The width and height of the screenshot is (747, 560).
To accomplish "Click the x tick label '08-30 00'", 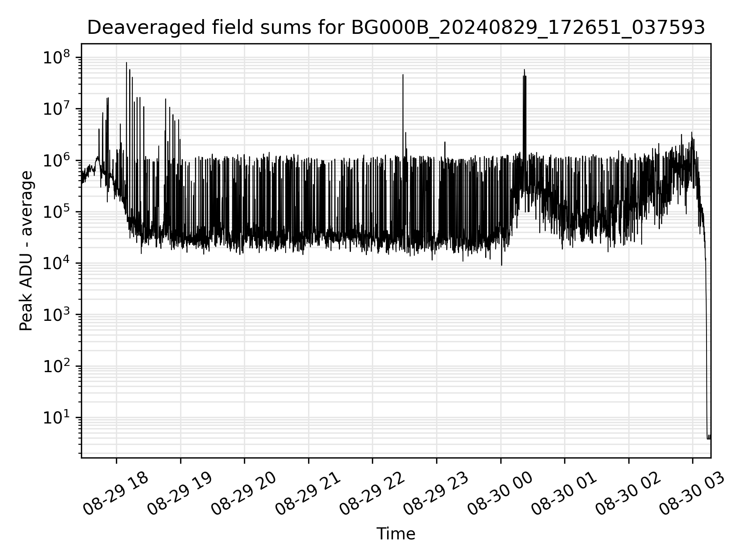I will (500, 494).
